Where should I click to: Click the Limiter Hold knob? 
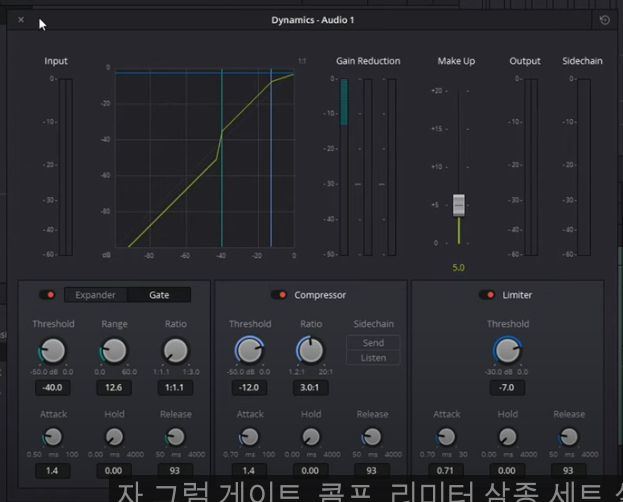coord(507,437)
